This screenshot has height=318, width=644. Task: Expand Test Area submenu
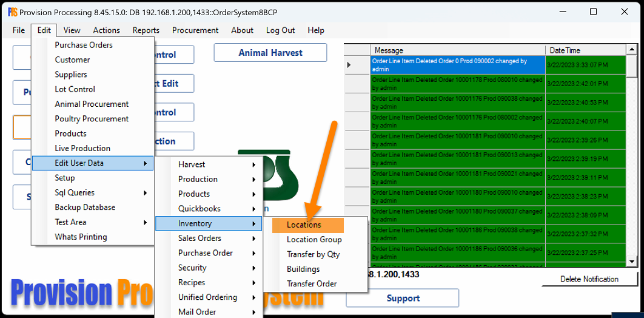[x=93, y=222]
